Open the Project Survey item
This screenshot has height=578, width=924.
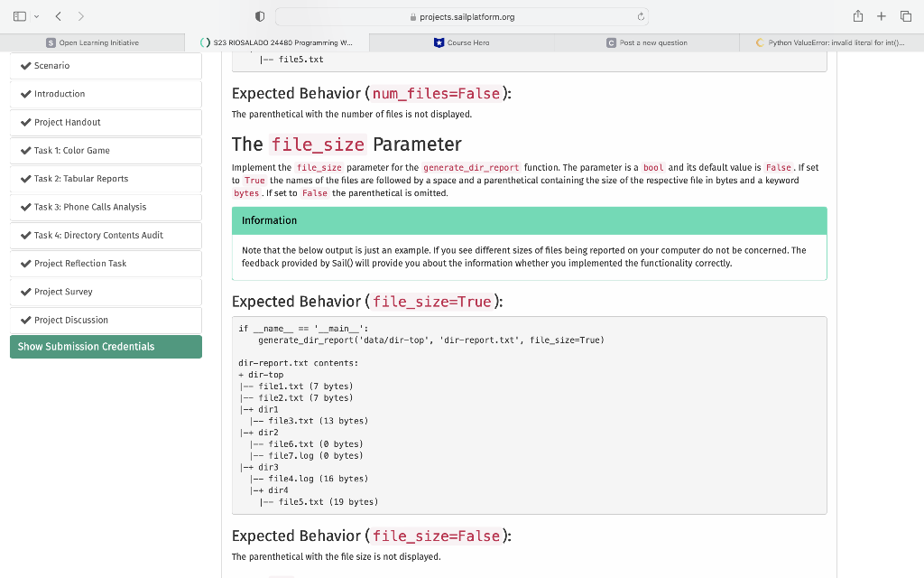(x=106, y=292)
